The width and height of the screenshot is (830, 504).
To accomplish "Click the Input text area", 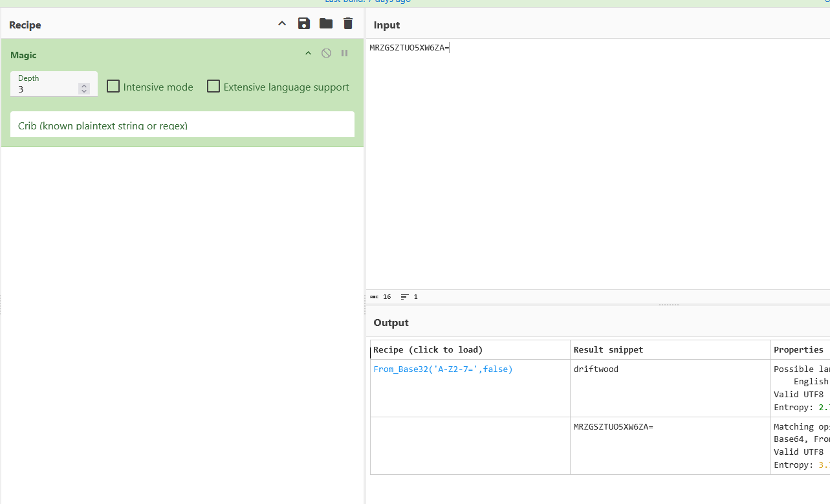I will point(598,164).
